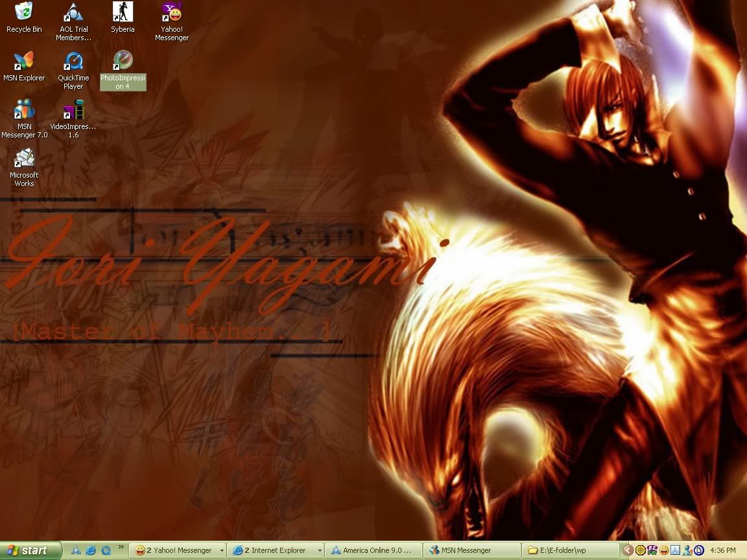Show hidden system tray icons arrow
Viewport: 747px width, 560px height.
click(x=628, y=550)
